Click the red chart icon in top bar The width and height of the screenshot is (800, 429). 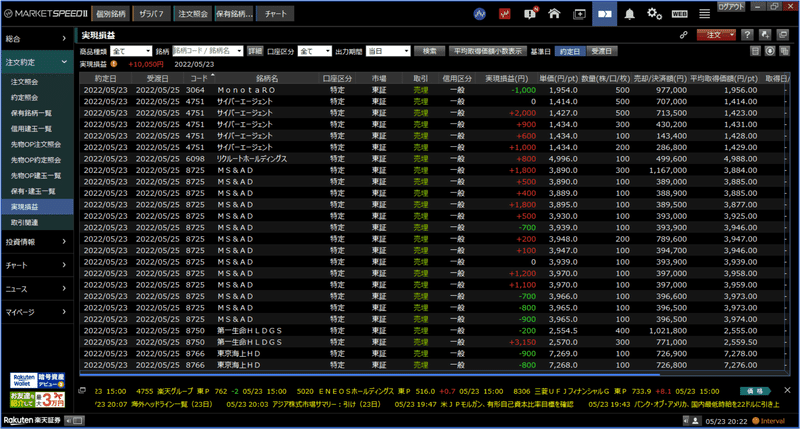(x=505, y=14)
